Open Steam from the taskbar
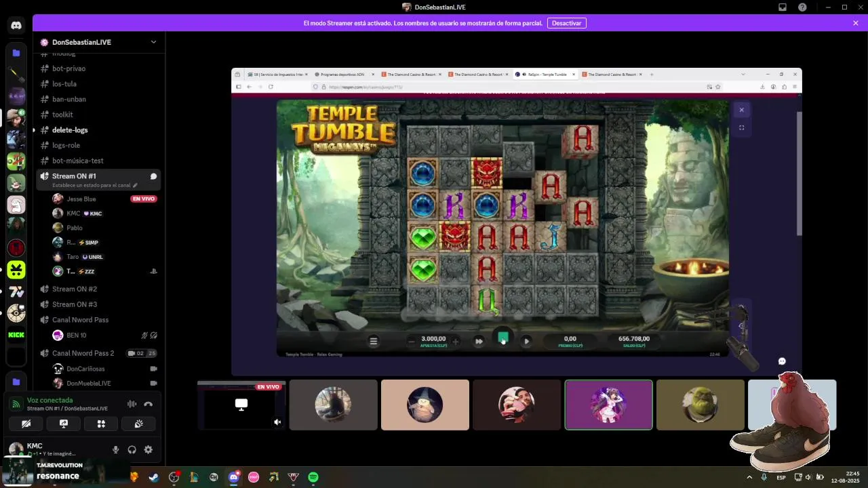The width and height of the screenshot is (868, 488). tap(154, 477)
